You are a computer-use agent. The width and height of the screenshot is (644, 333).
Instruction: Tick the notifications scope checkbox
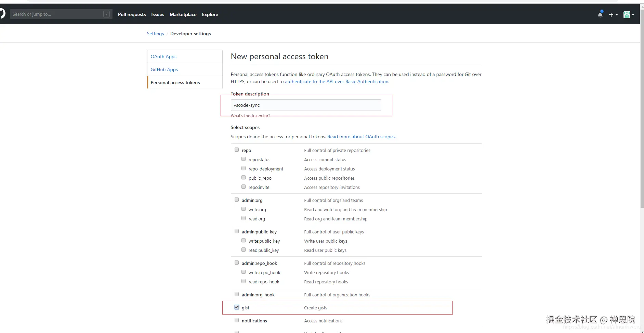point(237,320)
